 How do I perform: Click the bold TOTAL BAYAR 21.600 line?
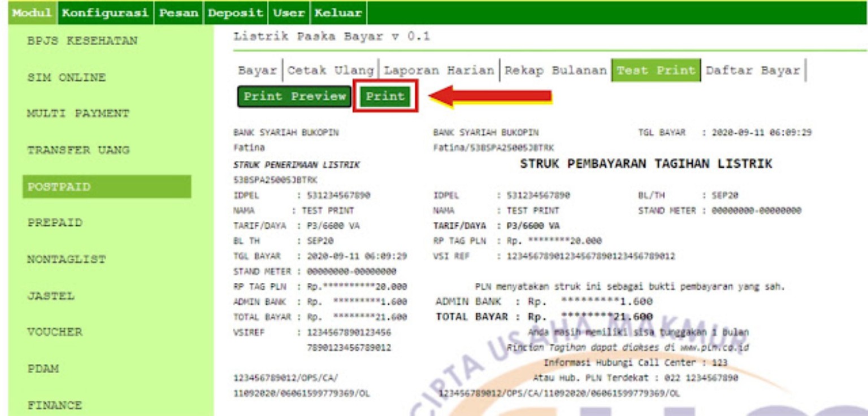click(x=544, y=317)
